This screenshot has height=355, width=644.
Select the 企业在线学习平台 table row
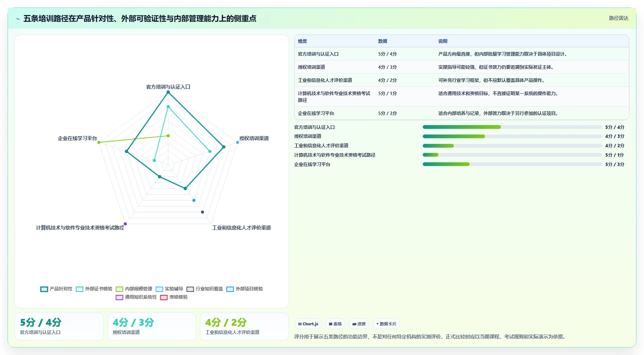[461, 113]
